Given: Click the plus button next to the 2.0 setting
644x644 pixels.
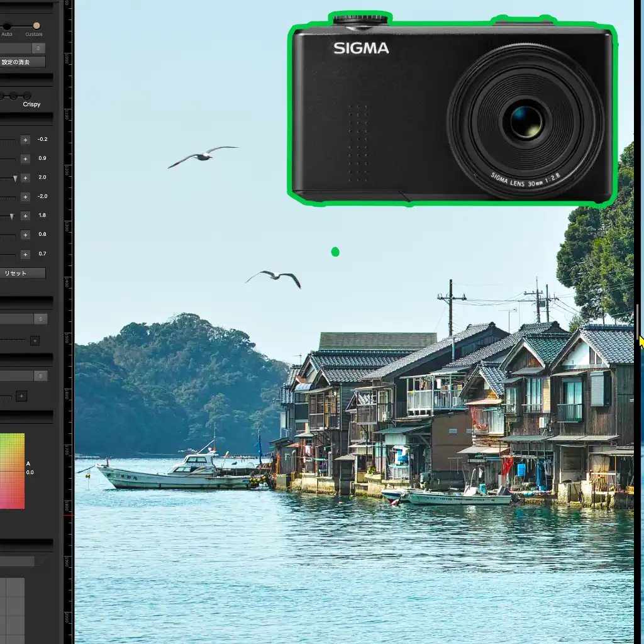Looking at the screenshot, I should pyautogui.click(x=25, y=177).
